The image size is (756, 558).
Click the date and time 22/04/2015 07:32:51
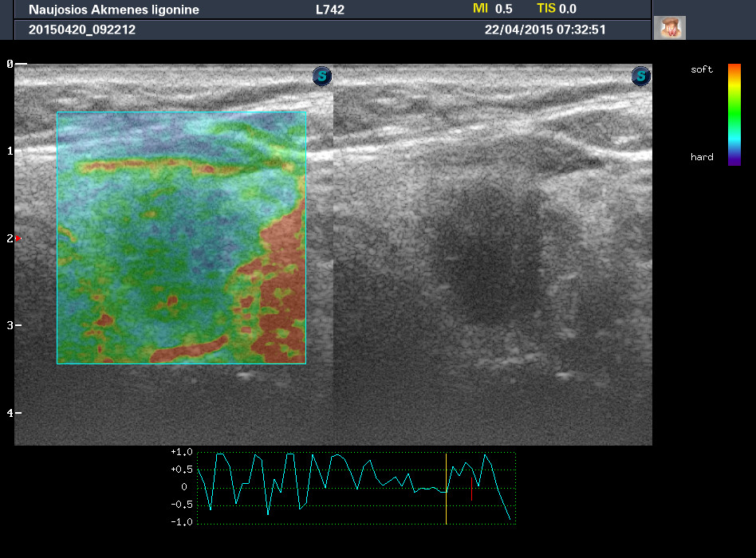(x=545, y=29)
